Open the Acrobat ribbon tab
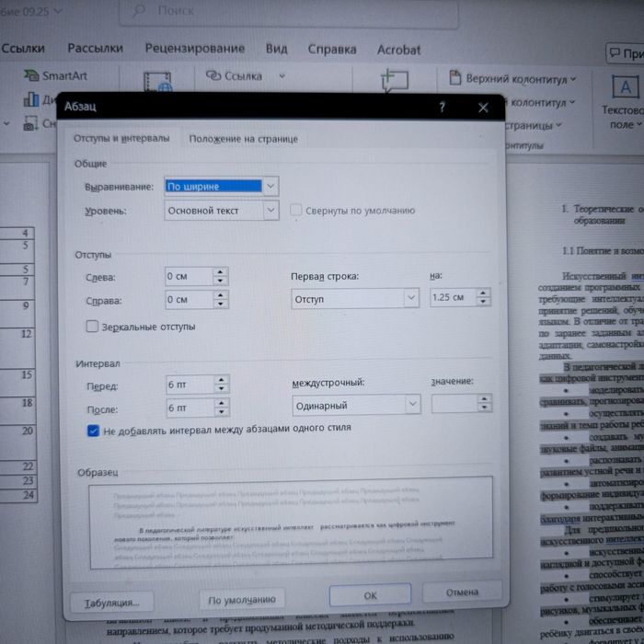 pos(398,50)
